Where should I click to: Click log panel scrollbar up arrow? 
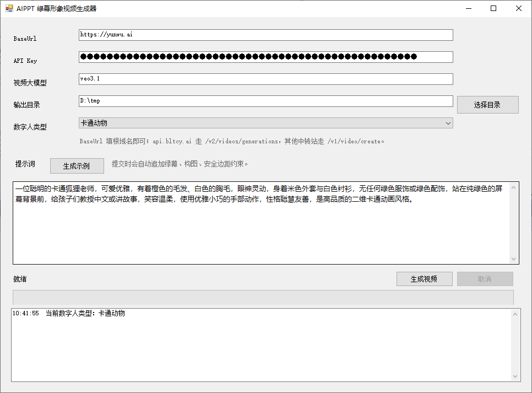click(x=515, y=314)
